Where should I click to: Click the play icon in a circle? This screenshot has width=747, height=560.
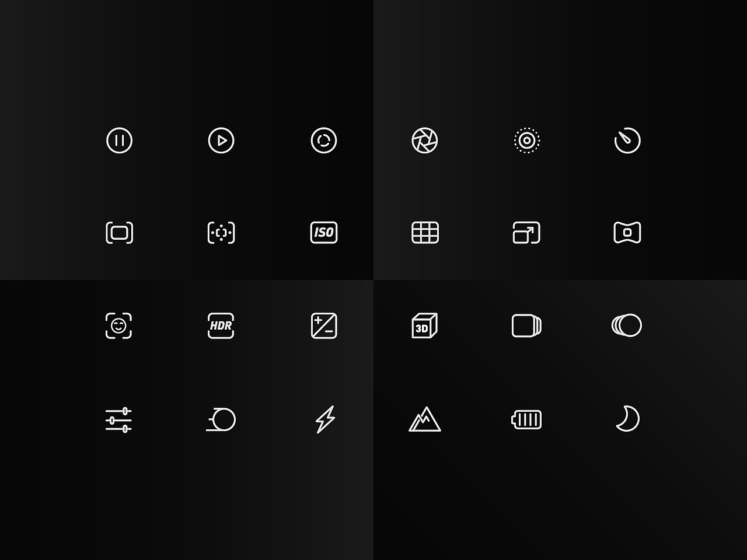pyautogui.click(x=221, y=141)
